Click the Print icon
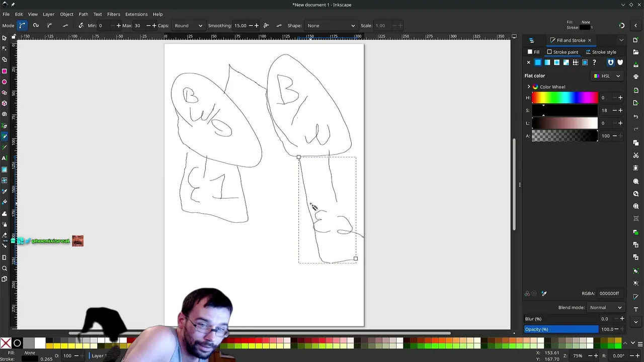 pyautogui.click(x=636, y=77)
